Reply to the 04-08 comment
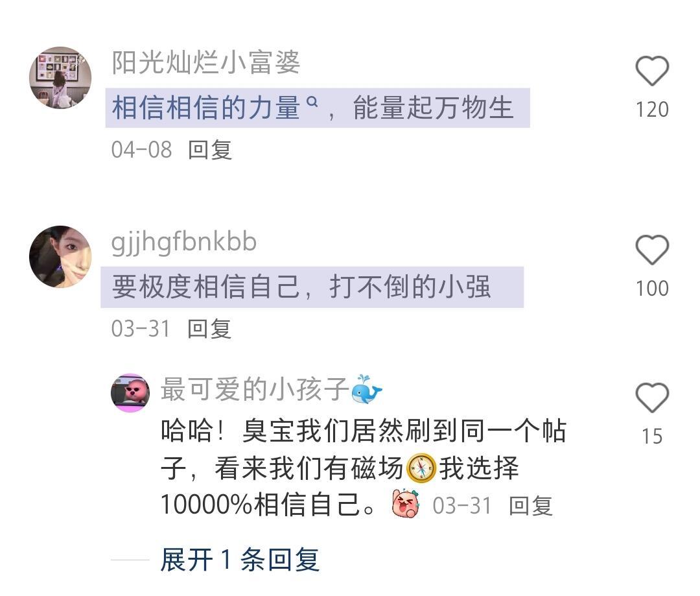The image size is (700, 596). click(210, 150)
